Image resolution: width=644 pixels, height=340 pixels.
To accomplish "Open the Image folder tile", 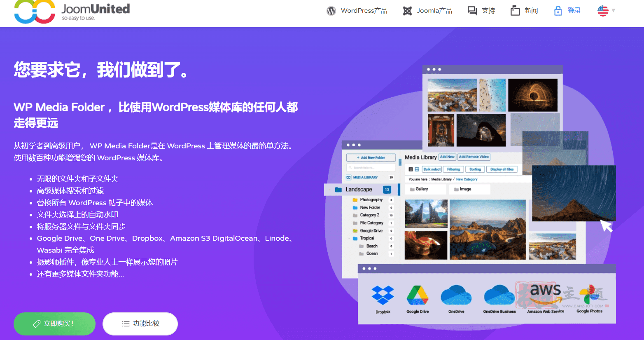I will point(470,189).
